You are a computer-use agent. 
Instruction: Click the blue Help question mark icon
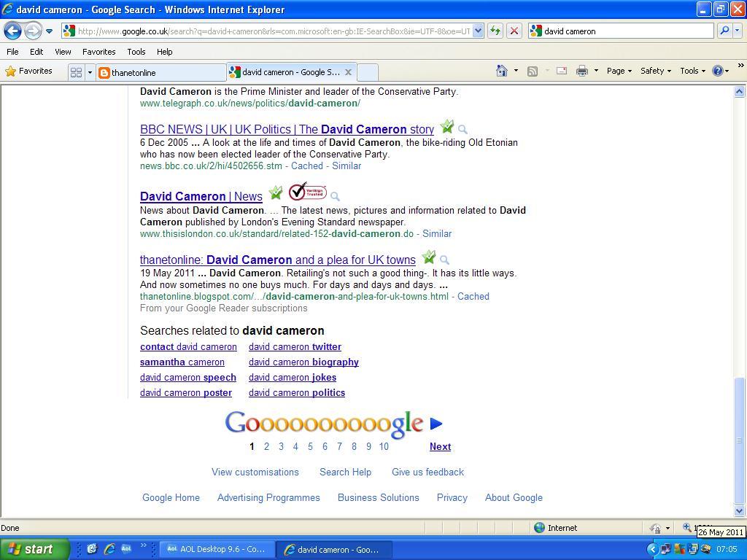click(x=718, y=71)
